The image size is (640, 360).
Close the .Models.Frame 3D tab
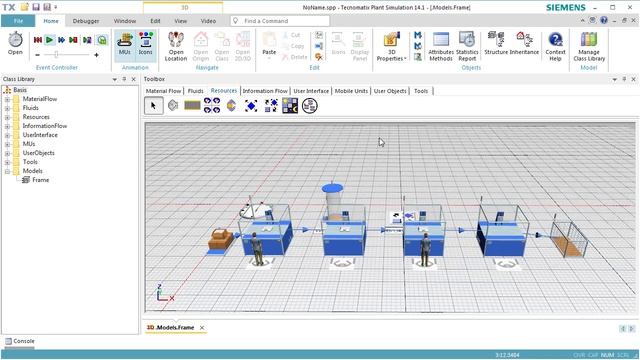tap(202, 328)
